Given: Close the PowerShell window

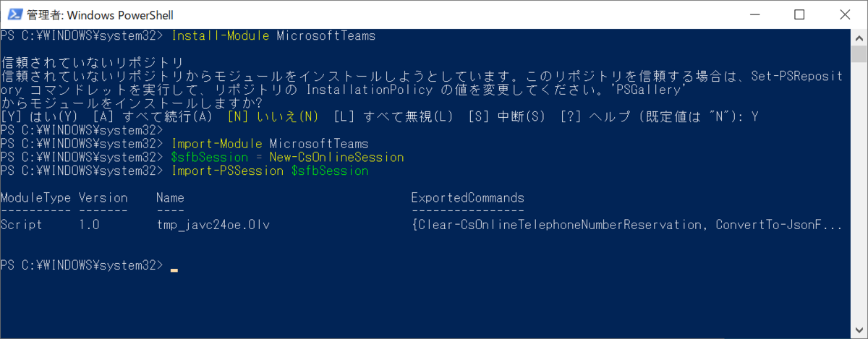Looking at the screenshot, I should [x=843, y=14].
